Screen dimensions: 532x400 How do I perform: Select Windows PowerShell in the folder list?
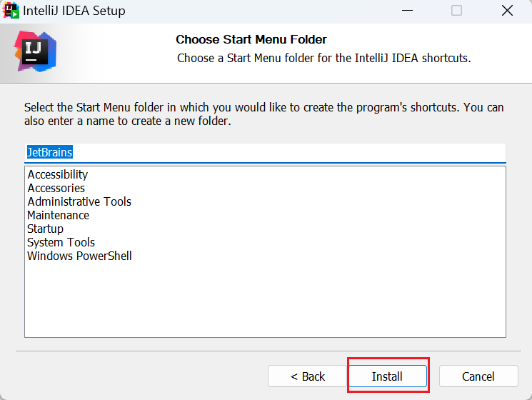click(x=79, y=256)
